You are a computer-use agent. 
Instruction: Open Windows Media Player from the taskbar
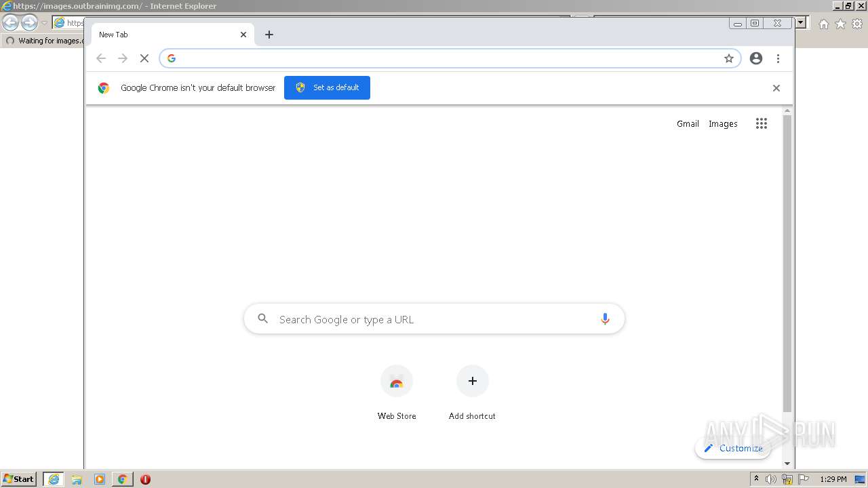[100, 479]
